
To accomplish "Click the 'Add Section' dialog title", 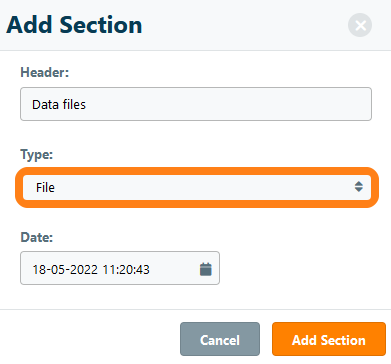I will (74, 25).
